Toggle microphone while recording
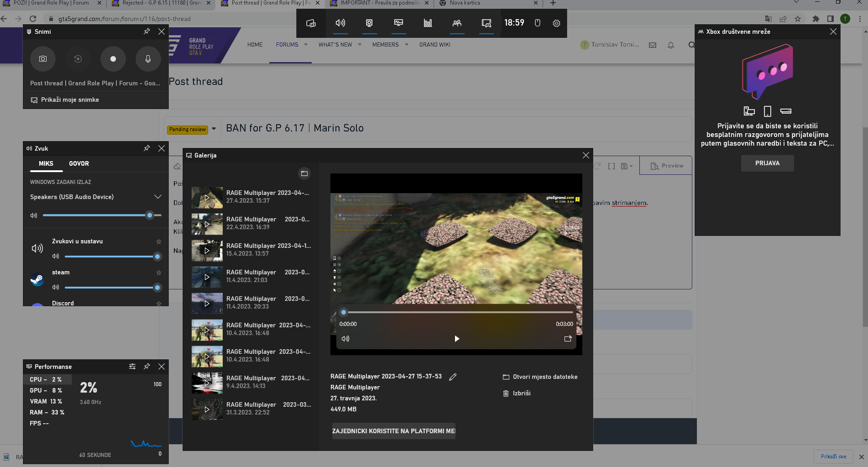Image resolution: width=868 pixels, height=467 pixels. [x=148, y=59]
